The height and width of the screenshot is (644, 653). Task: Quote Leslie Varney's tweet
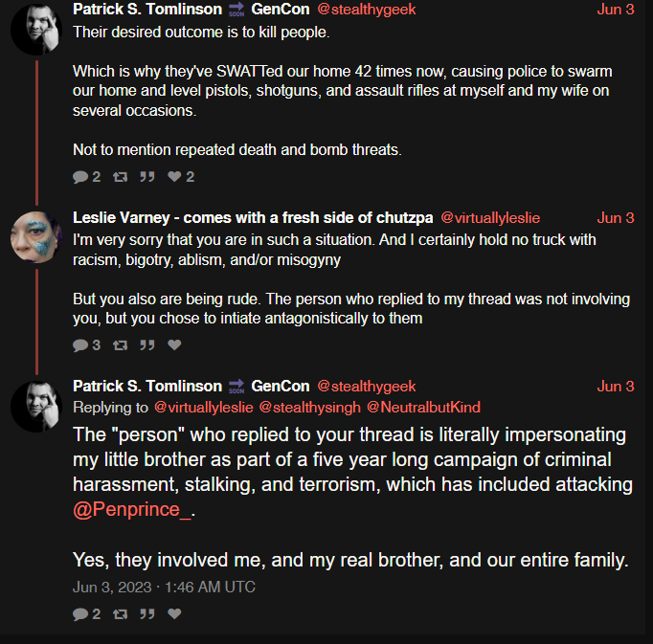(x=147, y=345)
